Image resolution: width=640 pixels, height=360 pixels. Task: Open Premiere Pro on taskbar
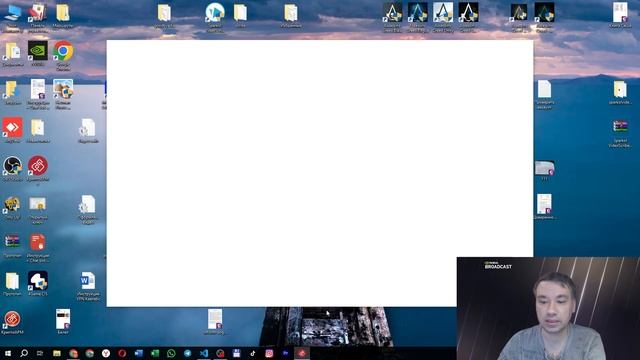click(285, 353)
